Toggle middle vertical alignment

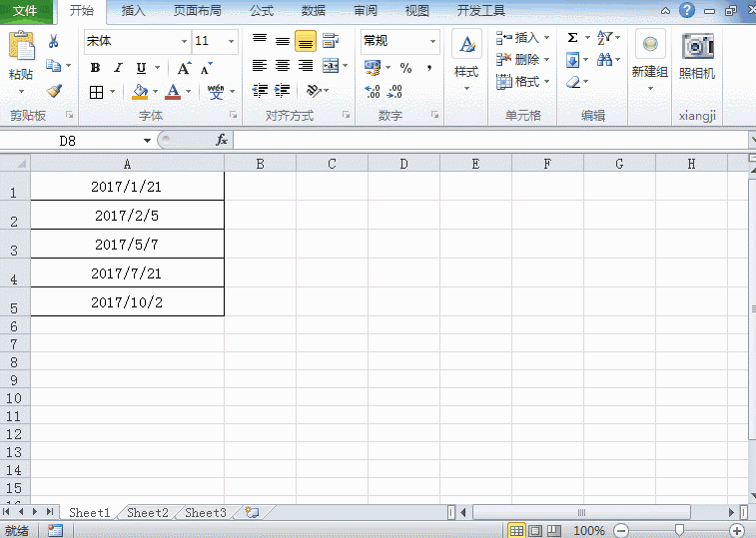[x=283, y=41]
